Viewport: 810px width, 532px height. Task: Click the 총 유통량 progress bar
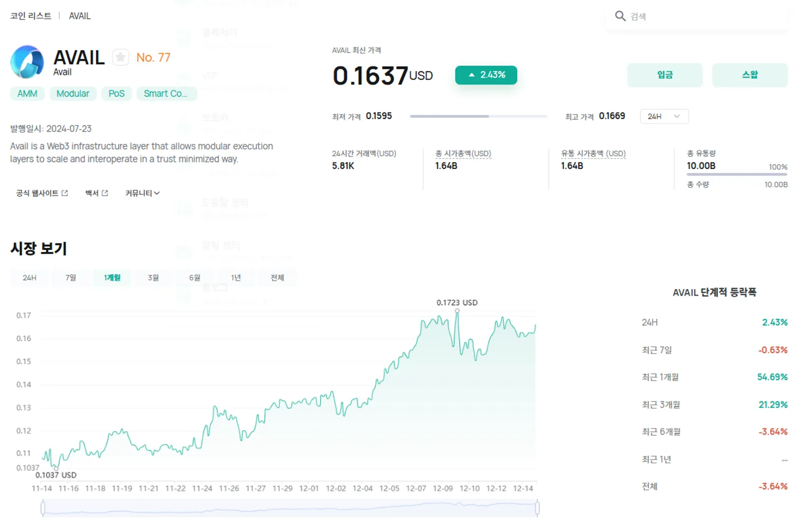pos(737,175)
